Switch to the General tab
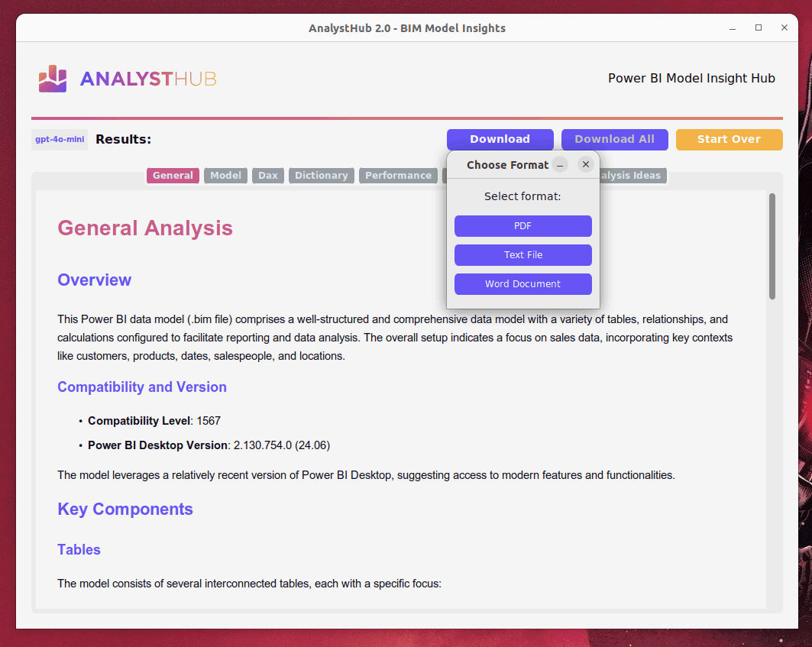The width and height of the screenshot is (812, 647). [x=173, y=176]
